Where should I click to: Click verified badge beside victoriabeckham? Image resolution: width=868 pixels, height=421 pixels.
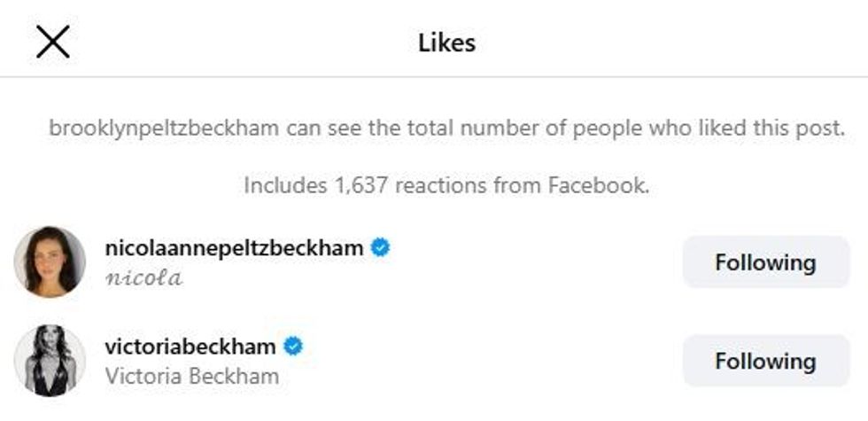[x=293, y=347]
